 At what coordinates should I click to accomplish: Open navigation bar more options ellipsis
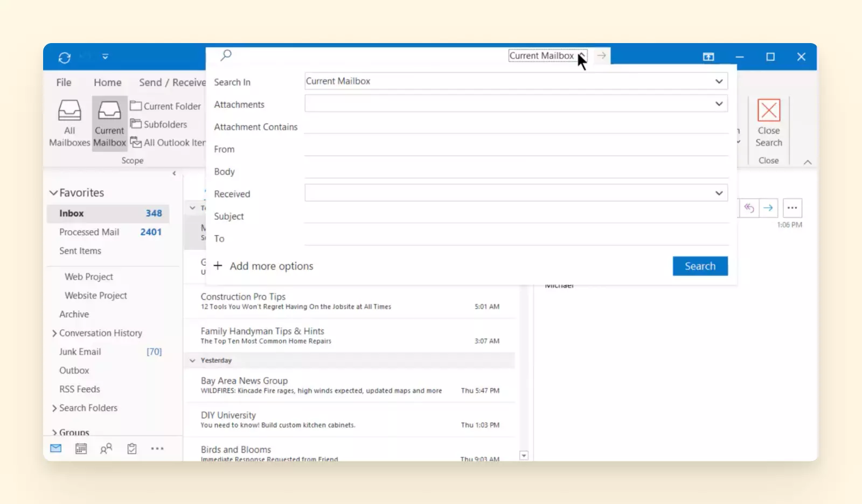click(157, 449)
